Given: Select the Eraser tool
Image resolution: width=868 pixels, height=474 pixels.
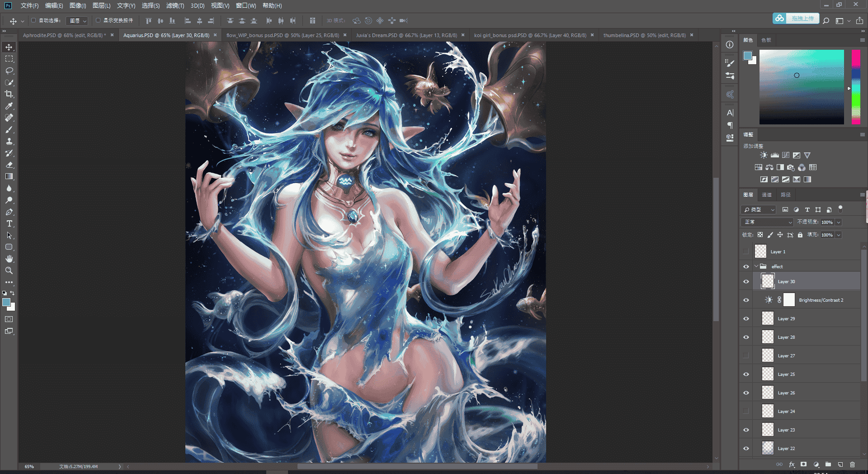Looking at the screenshot, I should click(9, 165).
